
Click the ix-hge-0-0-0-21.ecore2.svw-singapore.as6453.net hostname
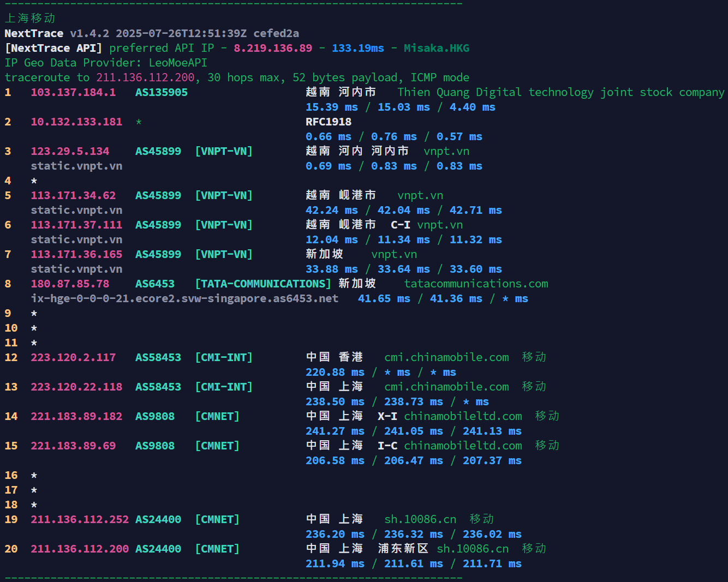pyautogui.click(x=184, y=298)
